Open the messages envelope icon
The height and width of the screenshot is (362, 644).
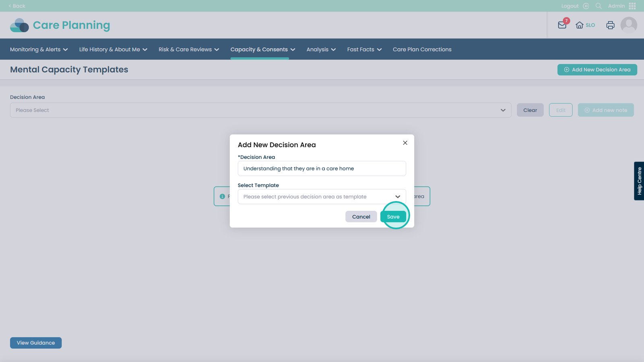pyautogui.click(x=562, y=25)
